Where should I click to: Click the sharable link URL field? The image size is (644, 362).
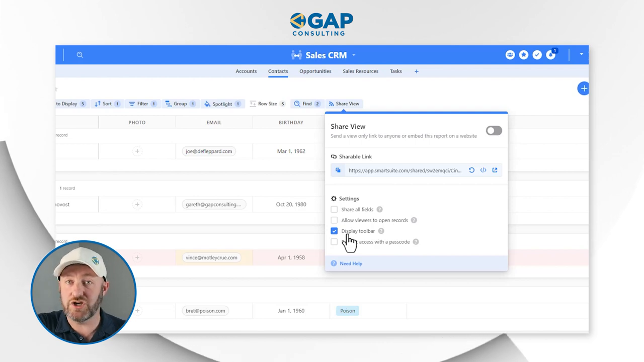click(405, 170)
